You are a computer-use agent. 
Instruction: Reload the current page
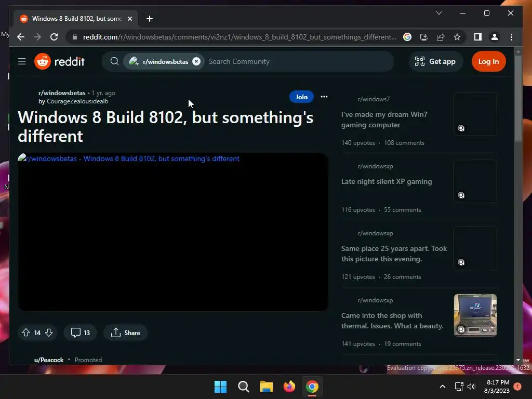click(54, 37)
